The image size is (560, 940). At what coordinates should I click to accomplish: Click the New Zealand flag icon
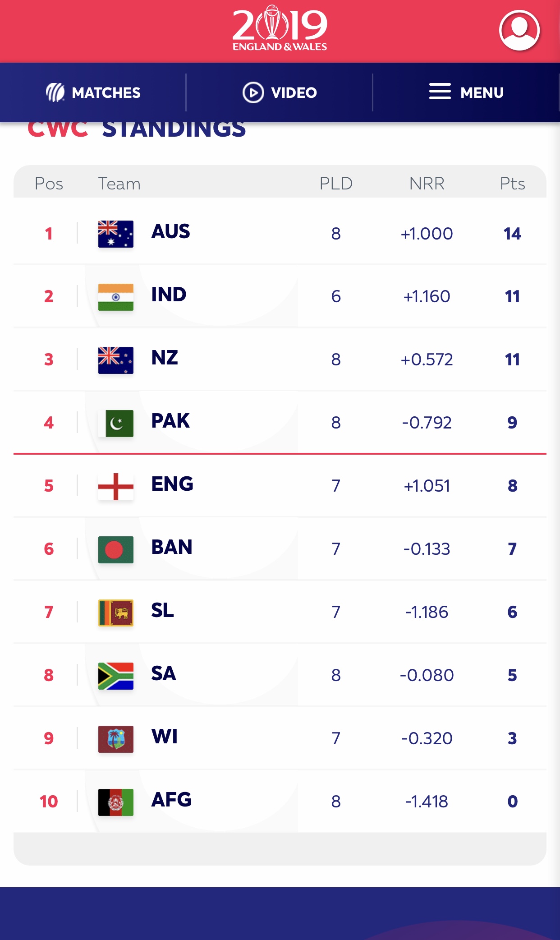click(x=116, y=360)
